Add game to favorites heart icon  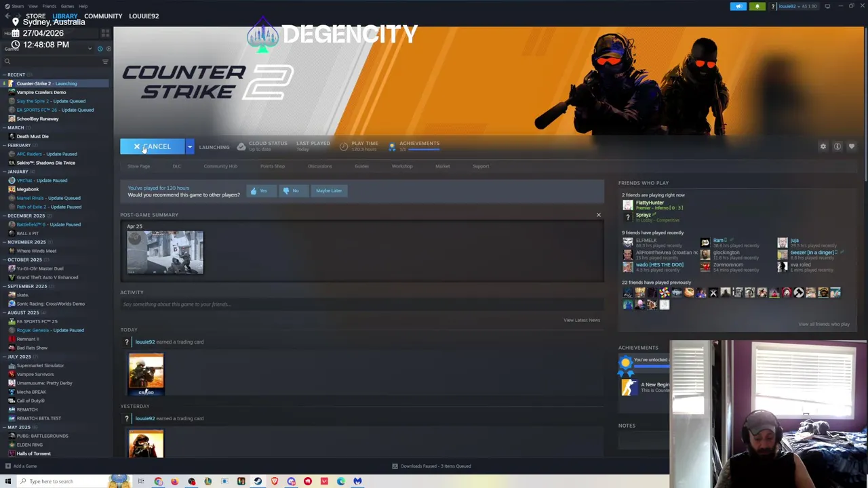852,146
